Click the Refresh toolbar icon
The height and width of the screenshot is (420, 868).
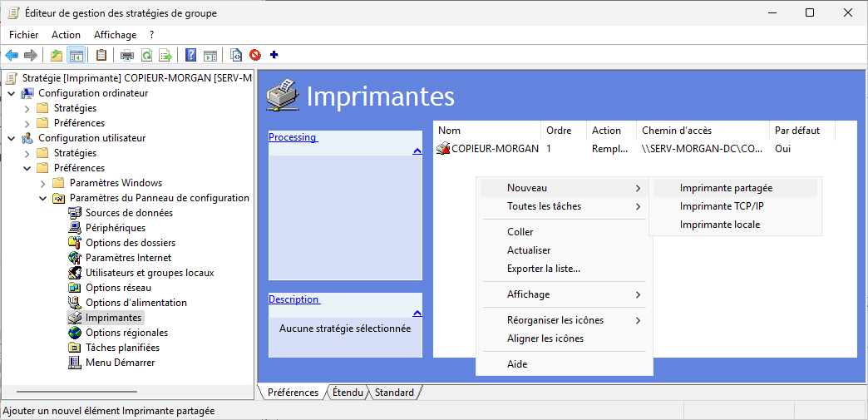click(x=146, y=56)
